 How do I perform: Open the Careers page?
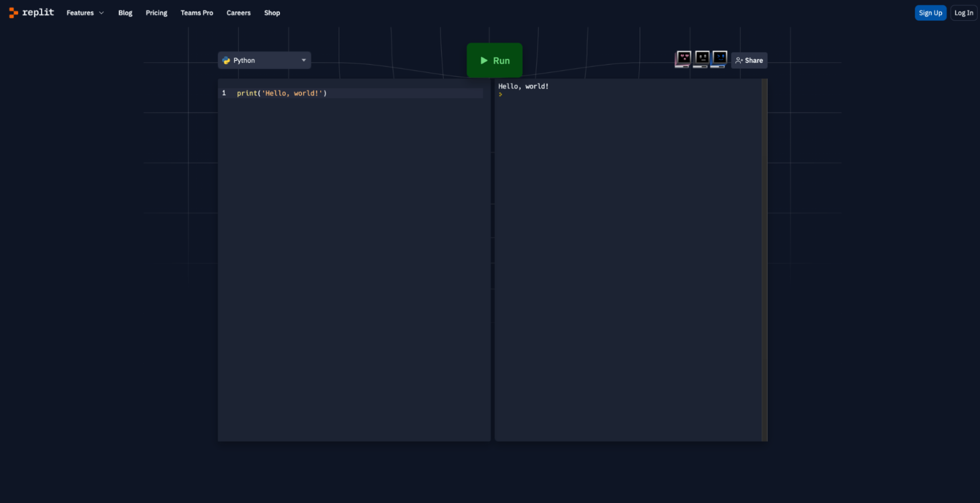click(x=239, y=13)
